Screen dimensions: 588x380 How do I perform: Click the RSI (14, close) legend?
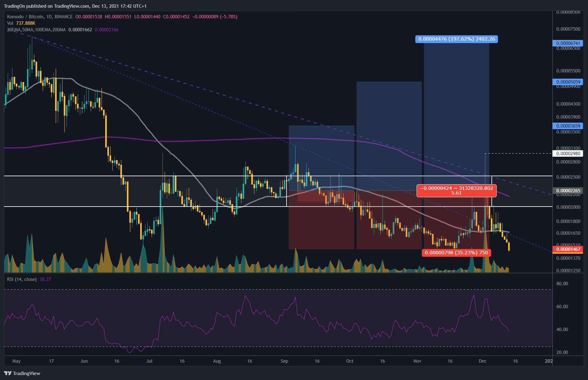pyautogui.click(x=22, y=279)
